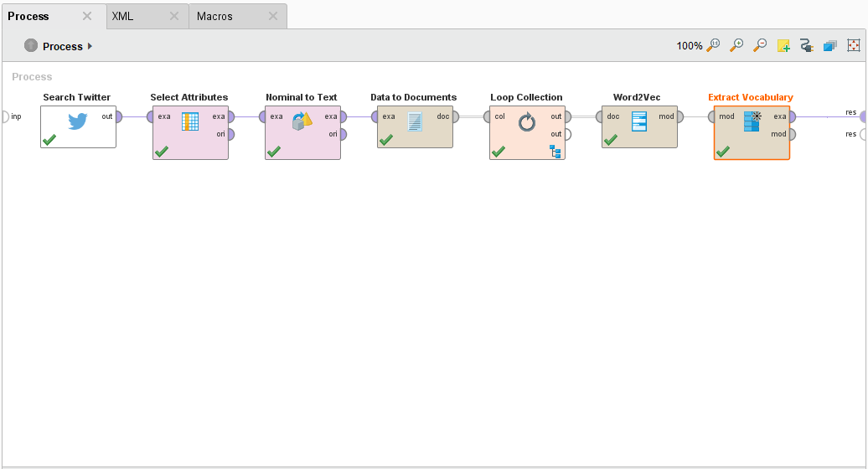Click the Loop Collection operator title
The width and height of the screenshot is (868, 469).
tap(526, 97)
